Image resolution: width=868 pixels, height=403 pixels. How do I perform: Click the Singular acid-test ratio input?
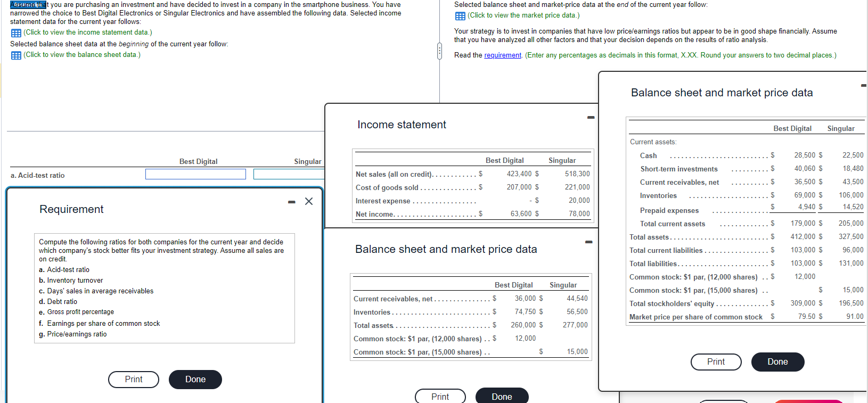point(289,174)
